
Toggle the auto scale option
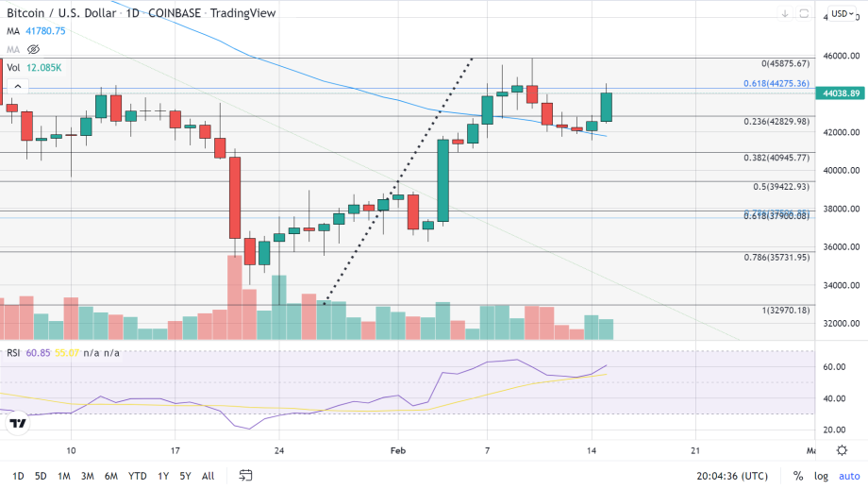(849, 476)
